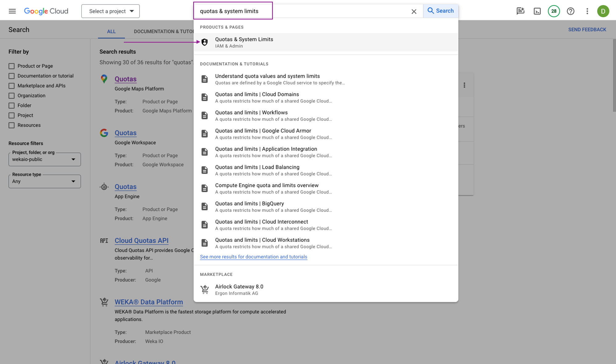Click the 28 notifications badge
The image size is (616, 364).
coord(553,11)
